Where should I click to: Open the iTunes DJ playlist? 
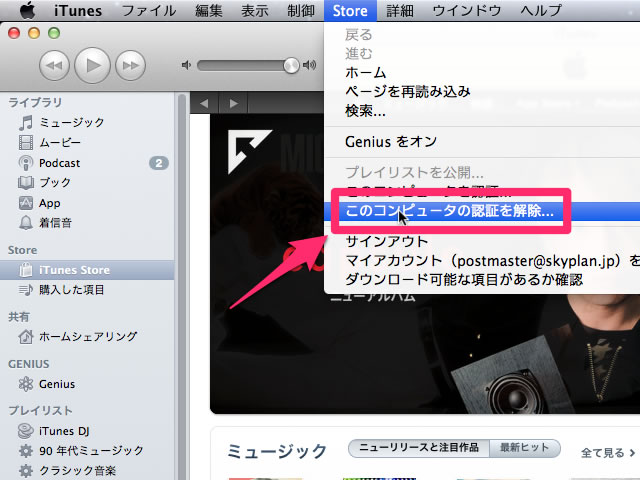click(x=87, y=431)
